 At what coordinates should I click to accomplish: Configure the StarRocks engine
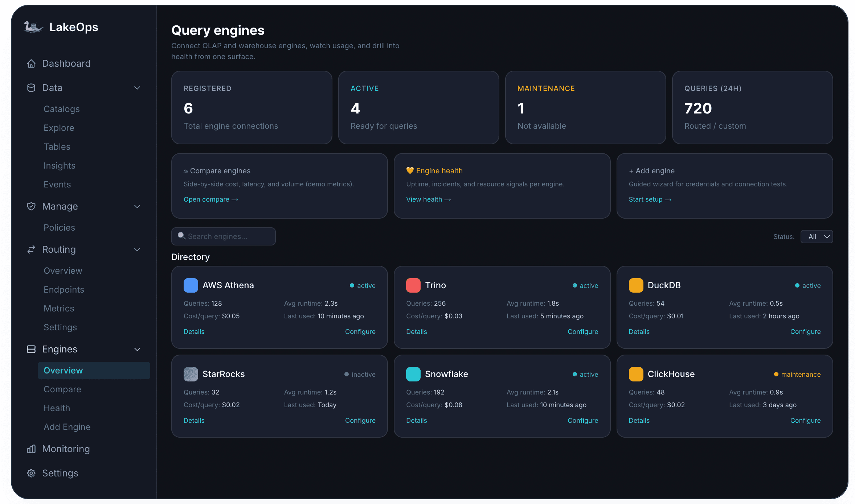pos(360,421)
